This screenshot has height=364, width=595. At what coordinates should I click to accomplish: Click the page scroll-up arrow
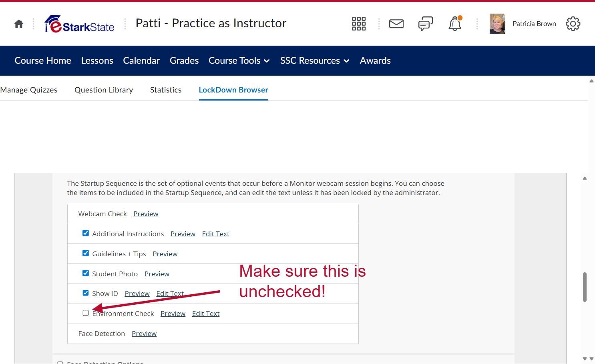point(591,81)
